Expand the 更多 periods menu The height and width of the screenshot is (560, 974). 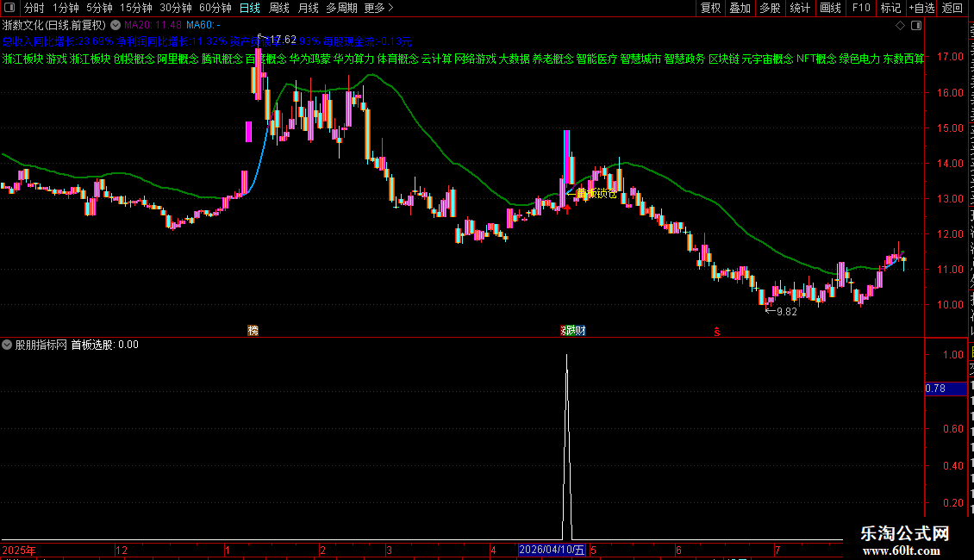tap(378, 8)
